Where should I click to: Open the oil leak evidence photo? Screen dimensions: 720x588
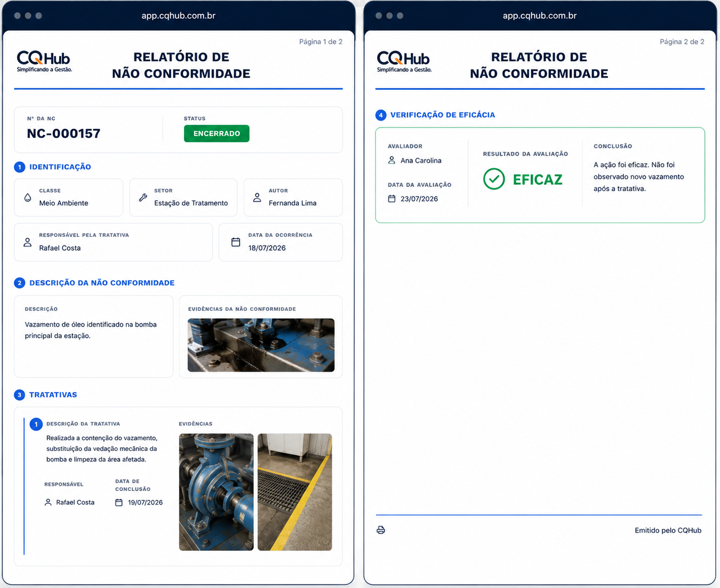pyautogui.click(x=261, y=345)
